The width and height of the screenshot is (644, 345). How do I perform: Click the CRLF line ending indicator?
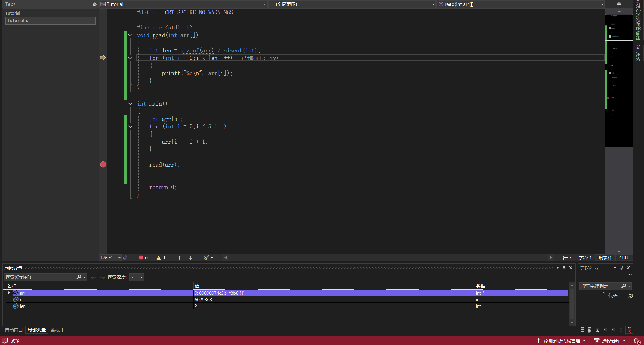(x=624, y=258)
